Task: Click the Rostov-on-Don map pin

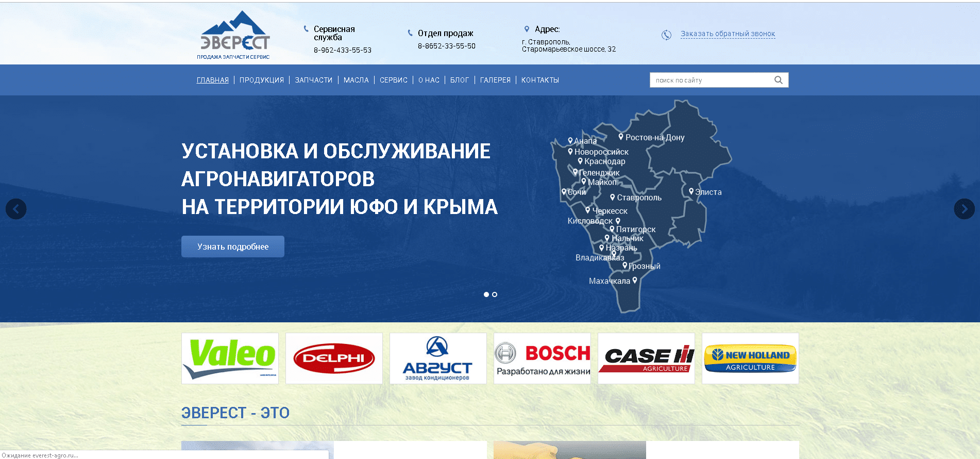Action: tap(621, 137)
